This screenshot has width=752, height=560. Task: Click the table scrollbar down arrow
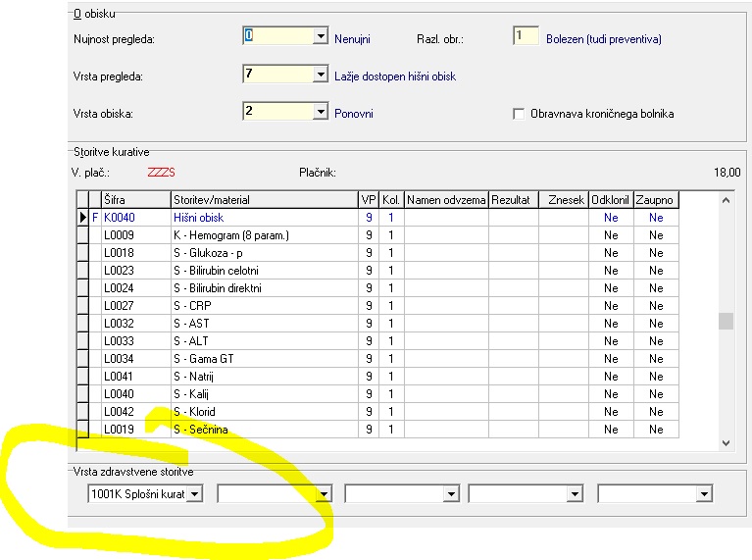pyautogui.click(x=726, y=443)
